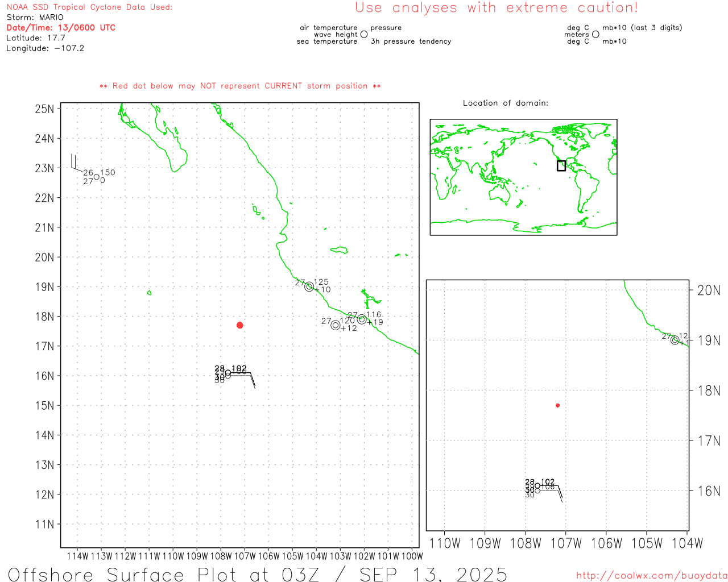Click the '25N' latitude axis label
The width and height of the screenshot is (728, 582).
[45, 109]
